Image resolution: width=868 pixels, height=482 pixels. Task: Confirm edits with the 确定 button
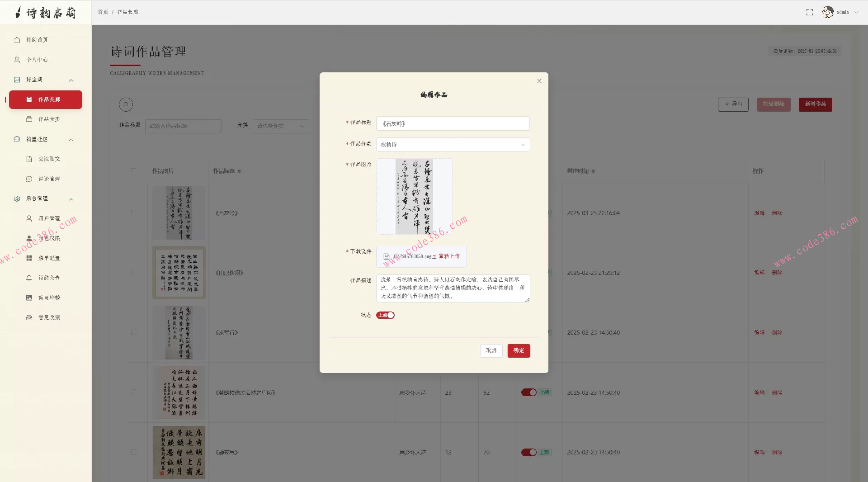(x=519, y=350)
